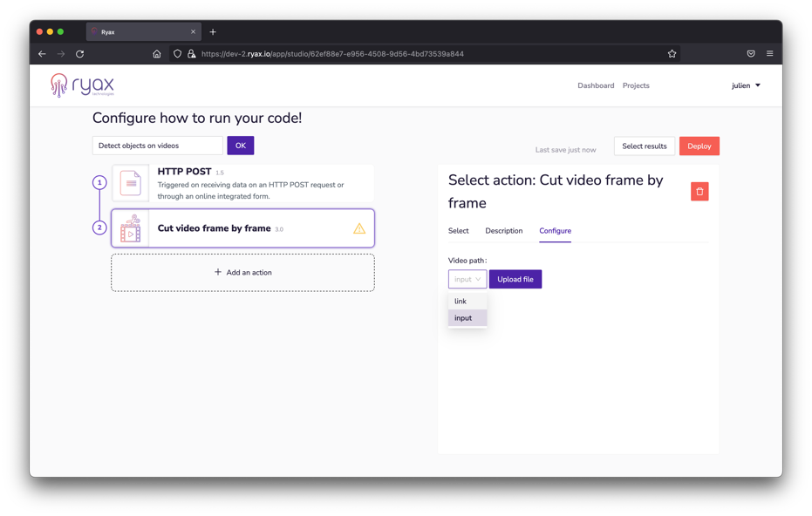Viewport: 812px width, 516px height.
Task: Click the Pocket save icon
Action: 750,54
